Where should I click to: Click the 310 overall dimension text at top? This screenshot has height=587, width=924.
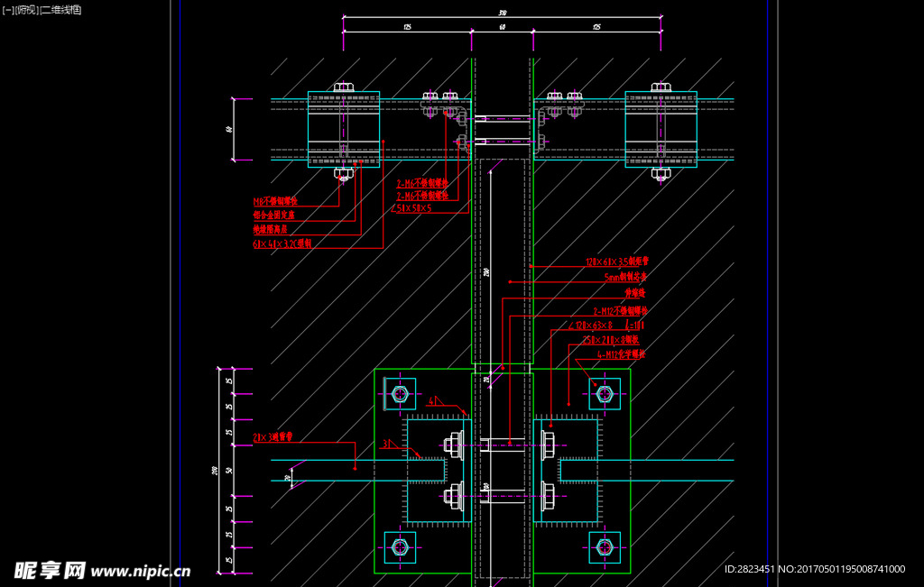click(x=503, y=14)
